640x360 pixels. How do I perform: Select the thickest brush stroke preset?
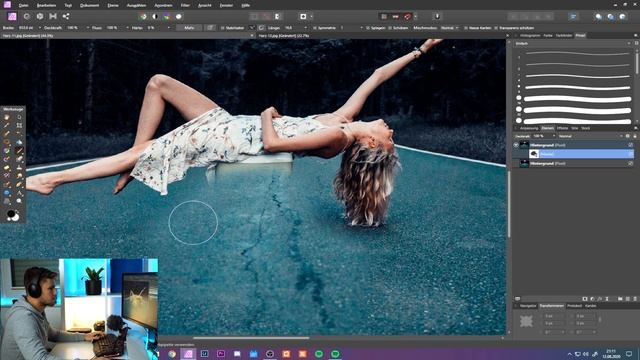pos(578,121)
